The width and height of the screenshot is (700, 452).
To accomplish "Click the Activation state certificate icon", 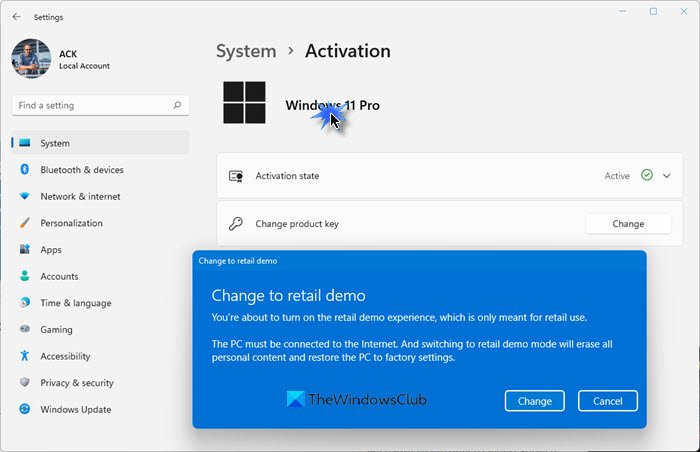I will point(236,176).
